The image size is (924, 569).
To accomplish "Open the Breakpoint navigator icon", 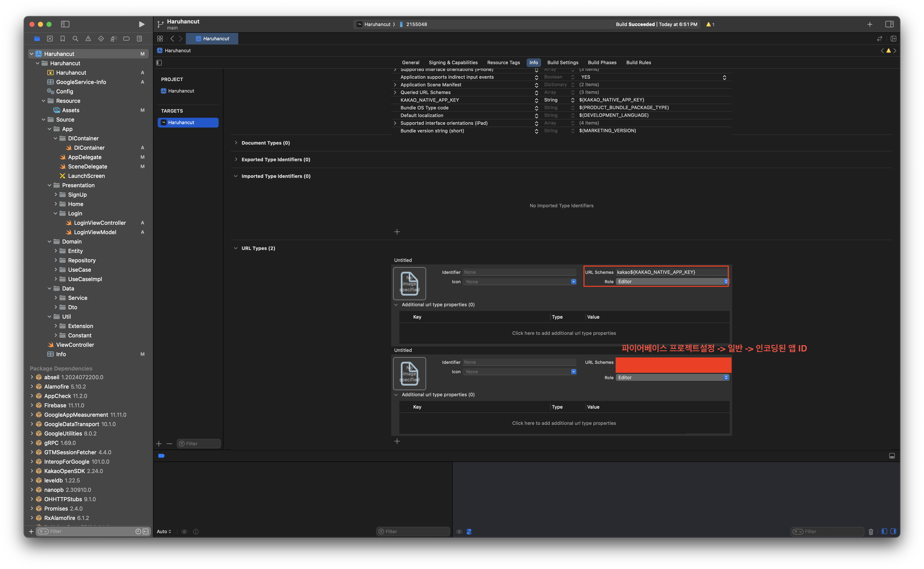I will 126,38.
